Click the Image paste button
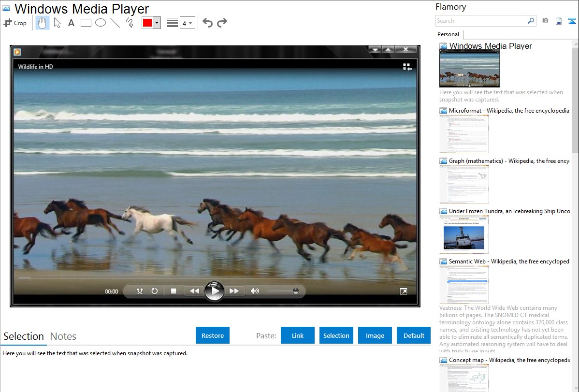The image size is (579, 392). (375, 335)
